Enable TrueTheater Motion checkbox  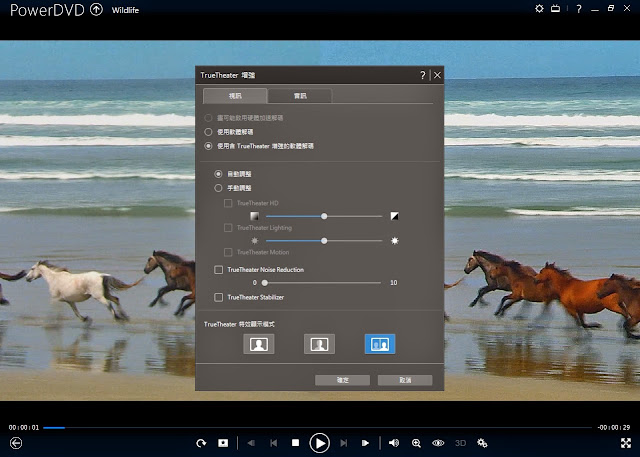228,252
